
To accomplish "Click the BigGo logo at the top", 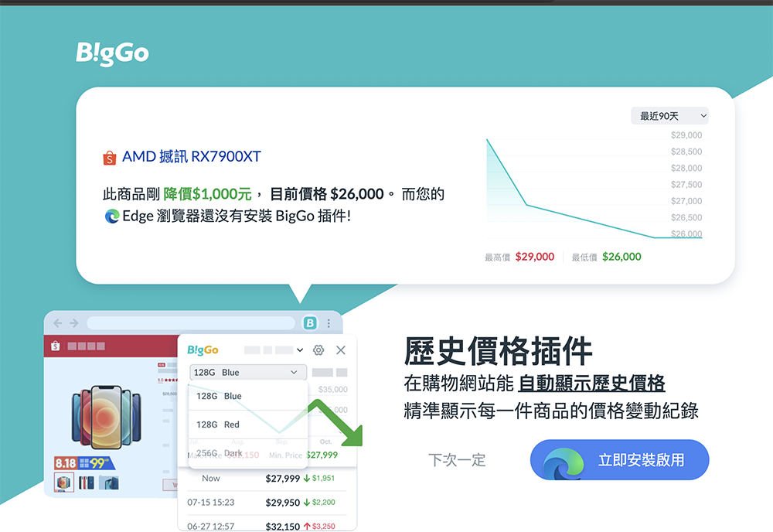I will pyautogui.click(x=112, y=53).
